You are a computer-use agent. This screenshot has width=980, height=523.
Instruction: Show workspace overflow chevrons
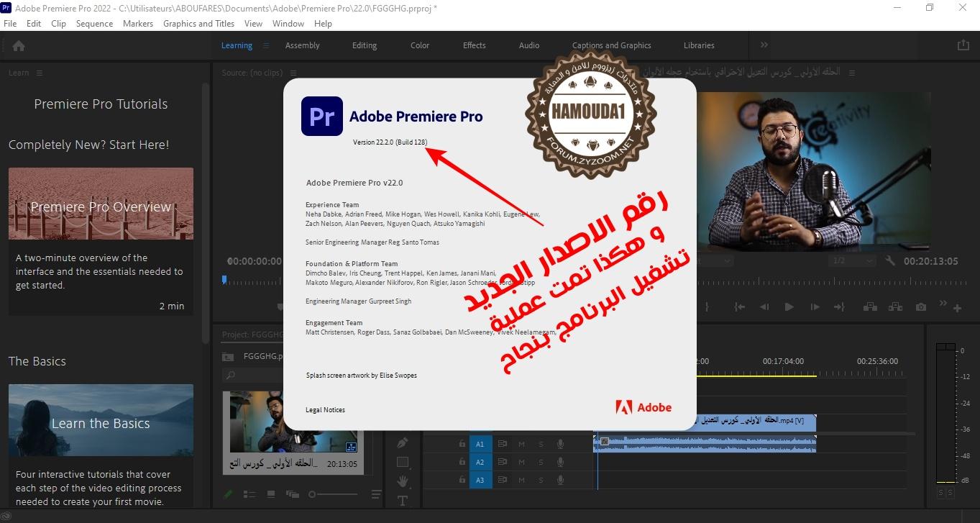pyautogui.click(x=764, y=45)
